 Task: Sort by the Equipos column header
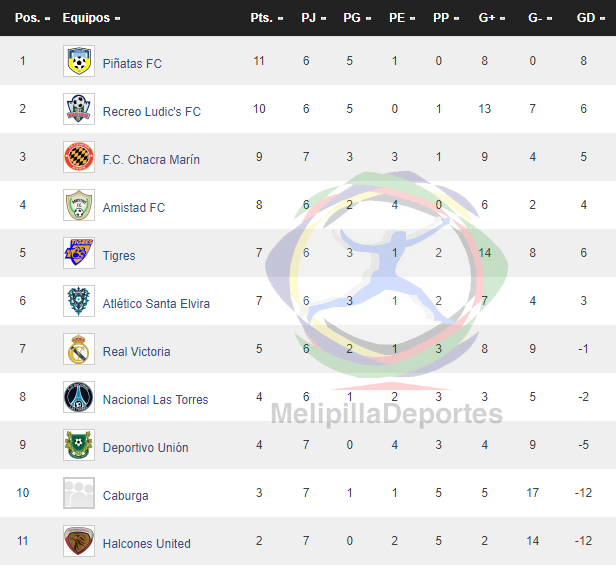pos(91,18)
